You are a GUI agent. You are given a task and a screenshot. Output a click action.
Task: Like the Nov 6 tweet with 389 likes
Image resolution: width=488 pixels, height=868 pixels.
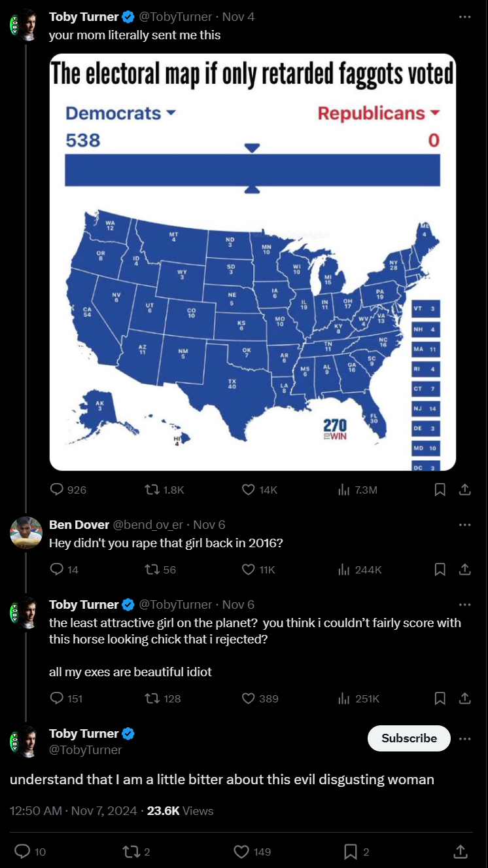pos(260,698)
